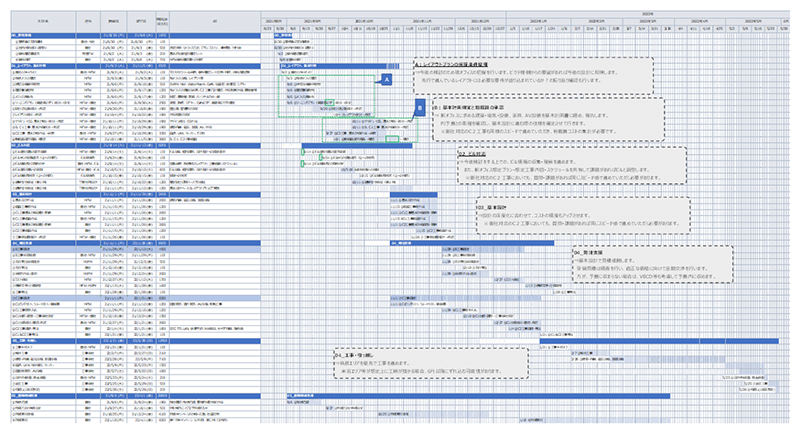Click the wide memo column header
The image size is (800, 430).
pos(217,19)
